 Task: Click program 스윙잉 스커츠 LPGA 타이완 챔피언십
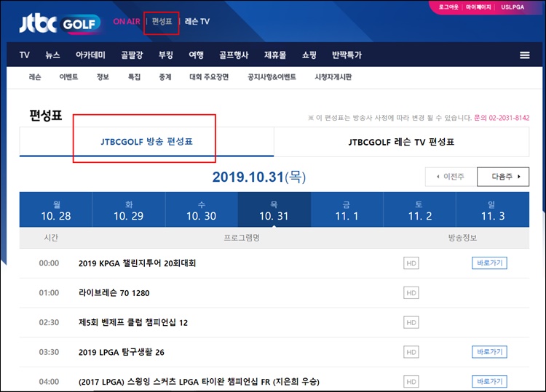pos(199,382)
